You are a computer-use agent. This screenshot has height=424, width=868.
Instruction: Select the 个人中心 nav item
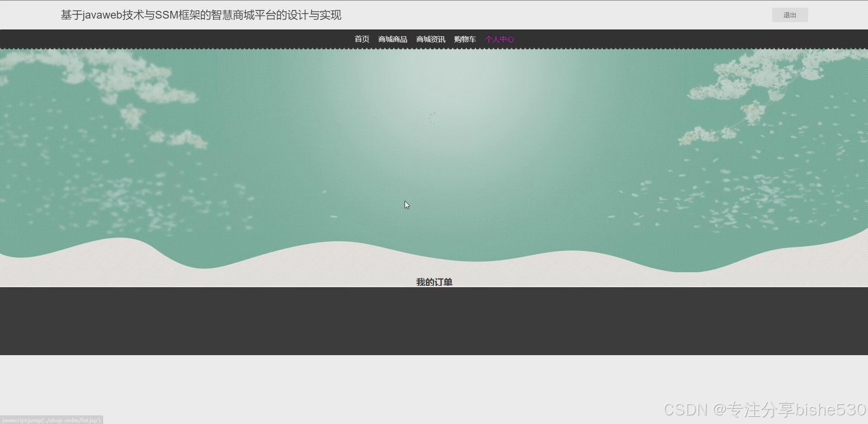point(499,39)
